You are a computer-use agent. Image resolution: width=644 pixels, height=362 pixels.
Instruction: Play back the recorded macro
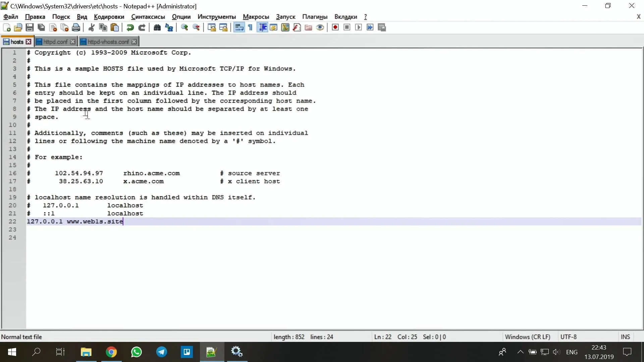[358, 27]
